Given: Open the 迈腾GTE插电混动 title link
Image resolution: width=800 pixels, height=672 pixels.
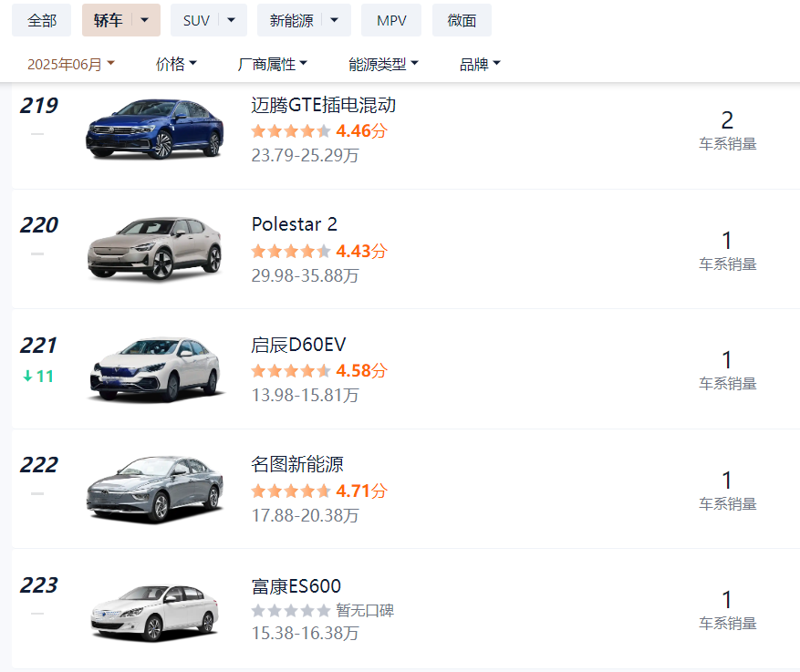Looking at the screenshot, I should 324,105.
